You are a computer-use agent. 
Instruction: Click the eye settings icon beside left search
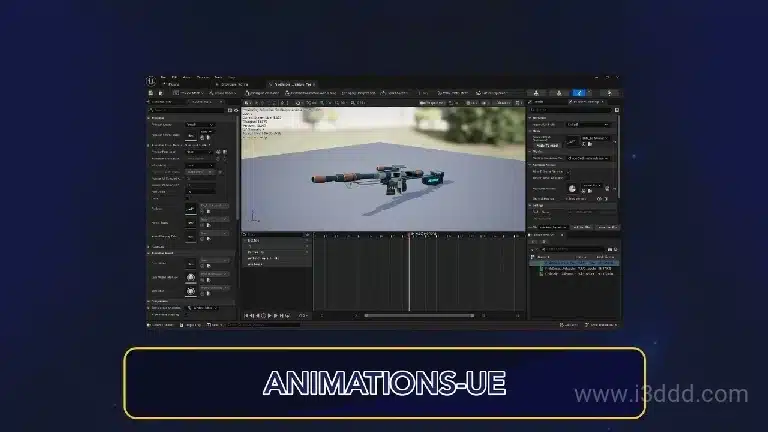click(x=236, y=110)
